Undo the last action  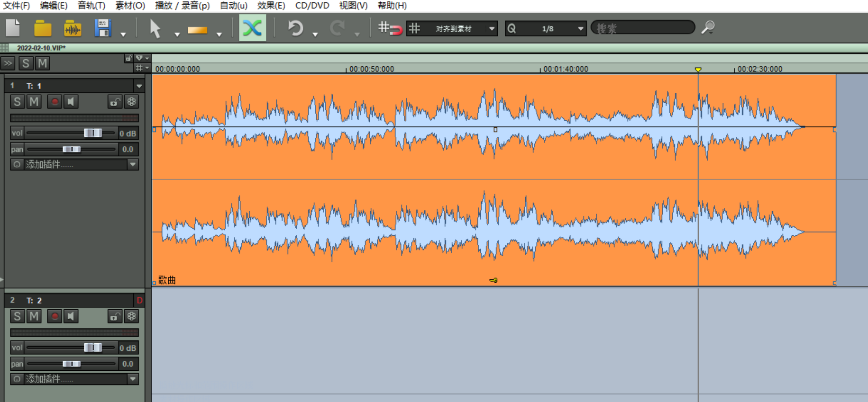295,28
